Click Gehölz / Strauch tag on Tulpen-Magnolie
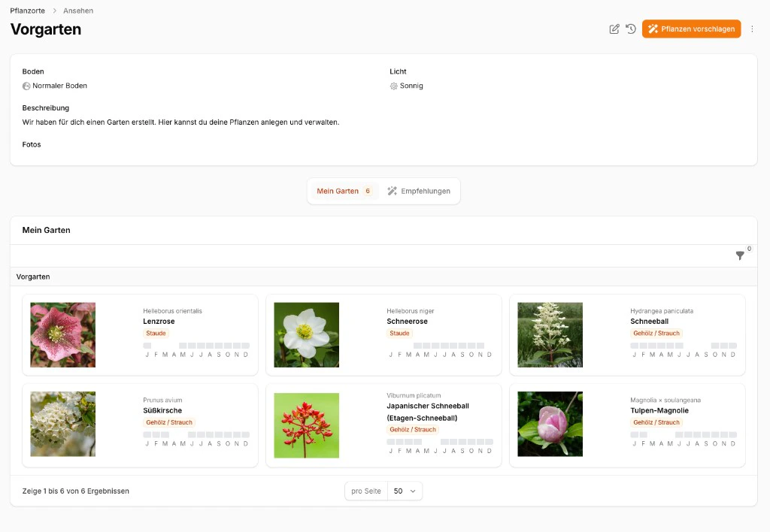 tap(656, 422)
